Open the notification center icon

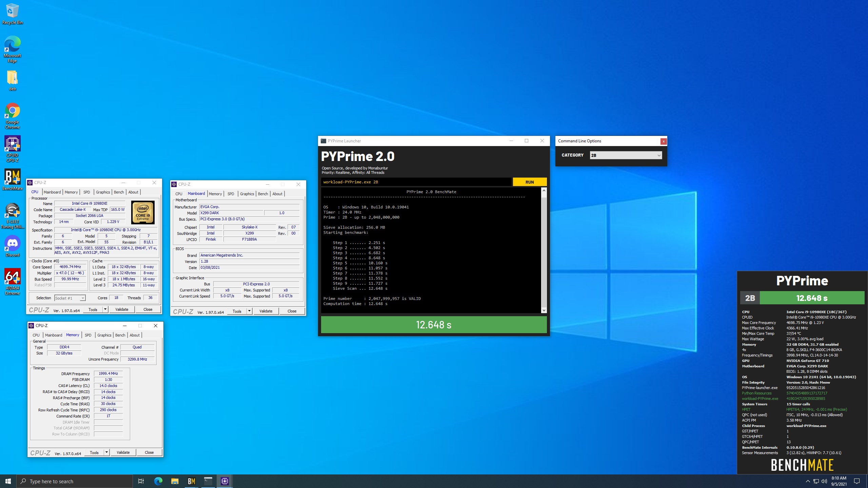[857, 481]
